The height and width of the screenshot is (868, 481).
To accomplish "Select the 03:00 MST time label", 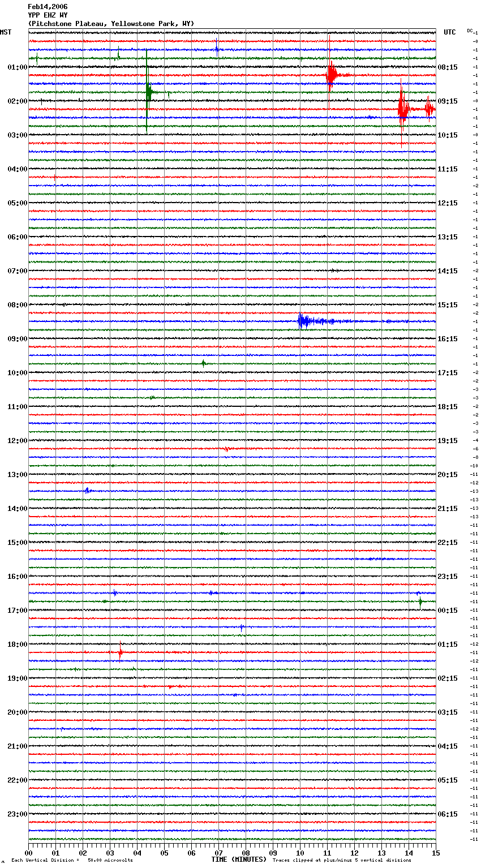I will [x=18, y=135].
